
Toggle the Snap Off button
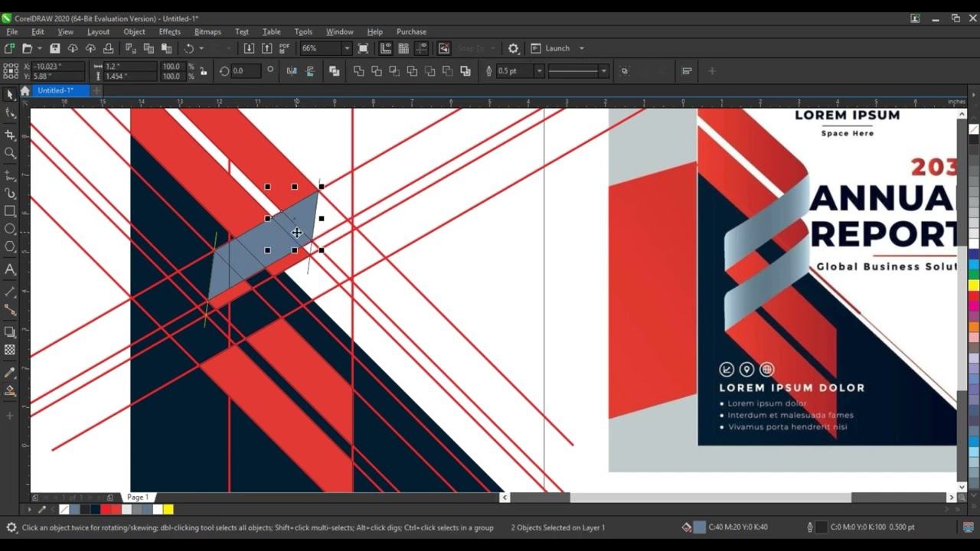pos(444,48)
